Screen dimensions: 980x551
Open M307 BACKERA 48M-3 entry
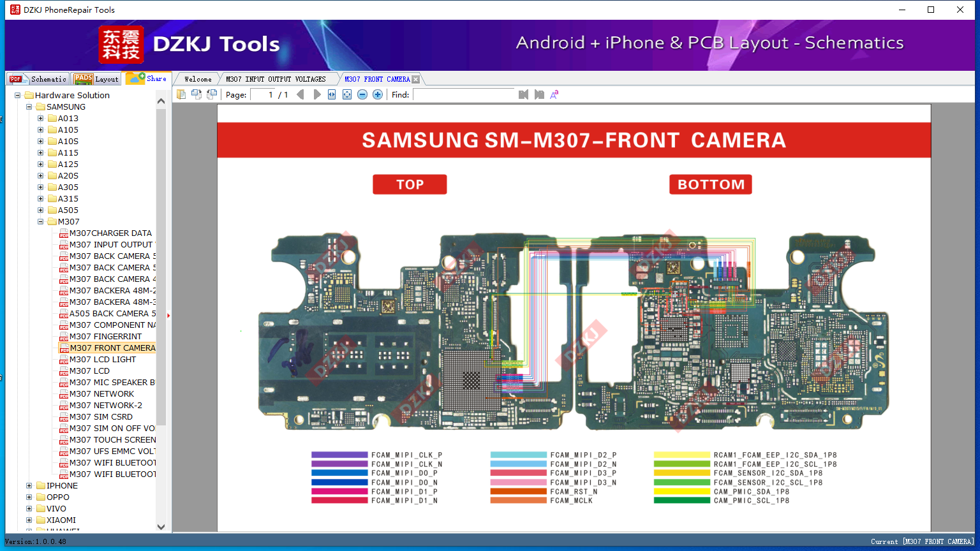113,302
